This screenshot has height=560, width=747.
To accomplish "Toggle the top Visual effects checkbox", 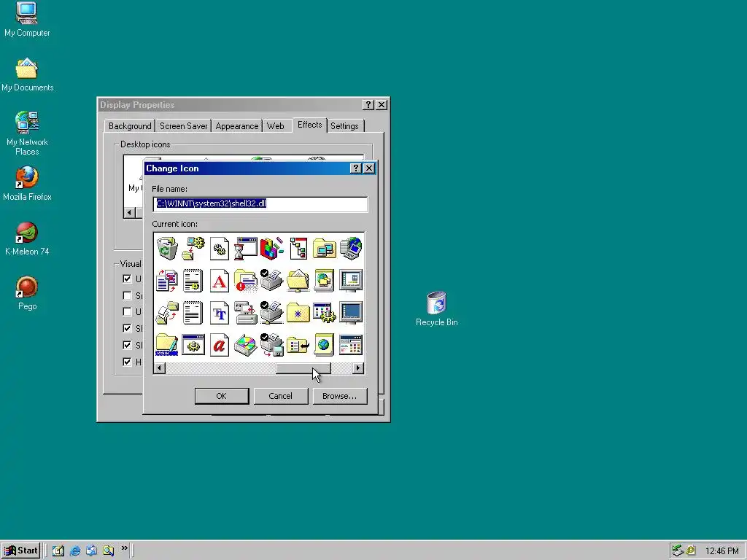I will coord(127,279).
